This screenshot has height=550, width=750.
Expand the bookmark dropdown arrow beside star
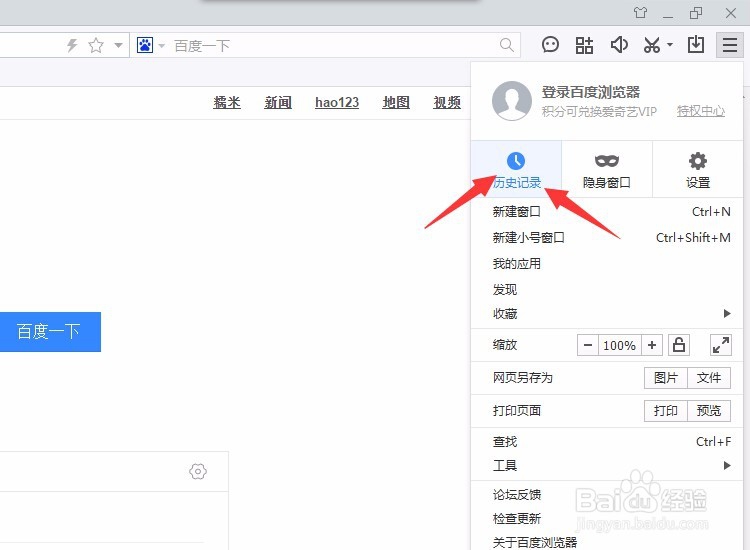coord(118,45)
